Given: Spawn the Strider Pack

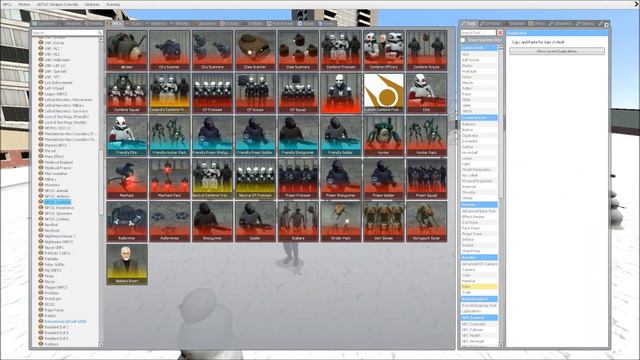Looking at the screenshot, I should tap(341, 222).
